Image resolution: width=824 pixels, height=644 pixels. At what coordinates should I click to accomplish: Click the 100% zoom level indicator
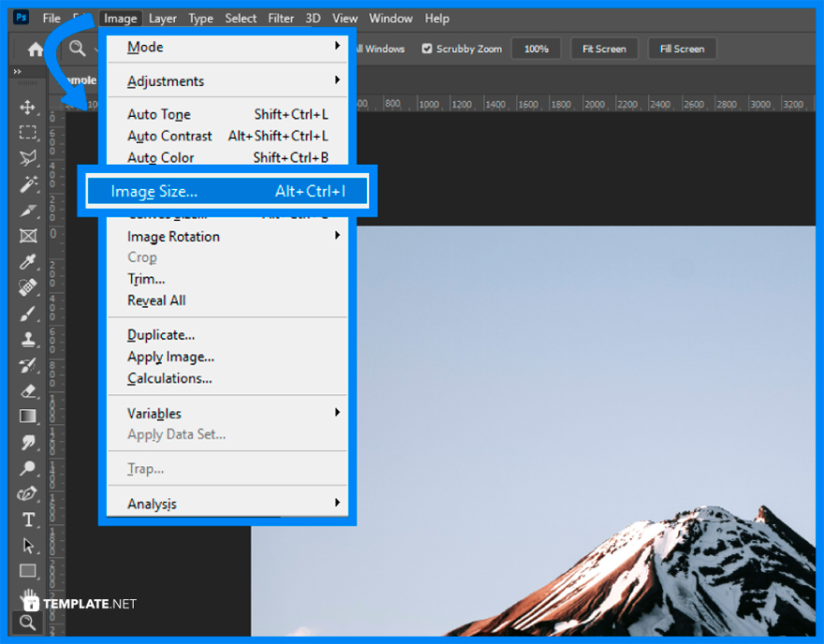pyautogui.click(x=536, y=48)
